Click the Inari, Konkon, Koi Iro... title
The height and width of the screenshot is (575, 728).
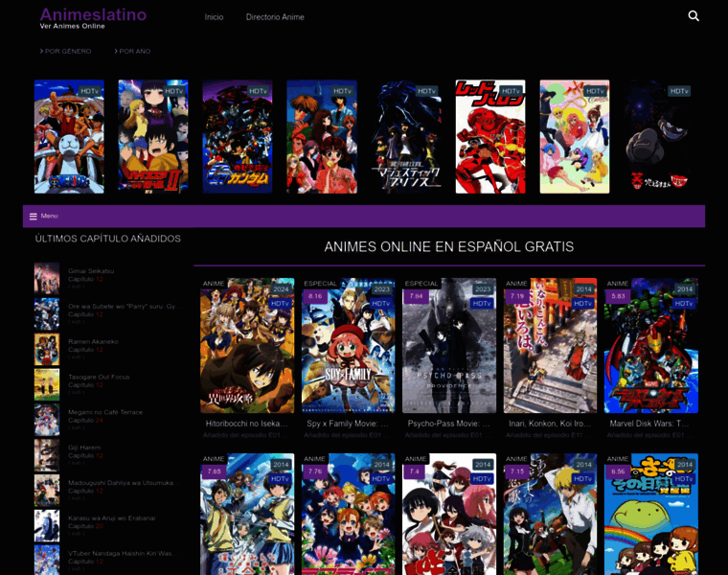pos(550,424)
